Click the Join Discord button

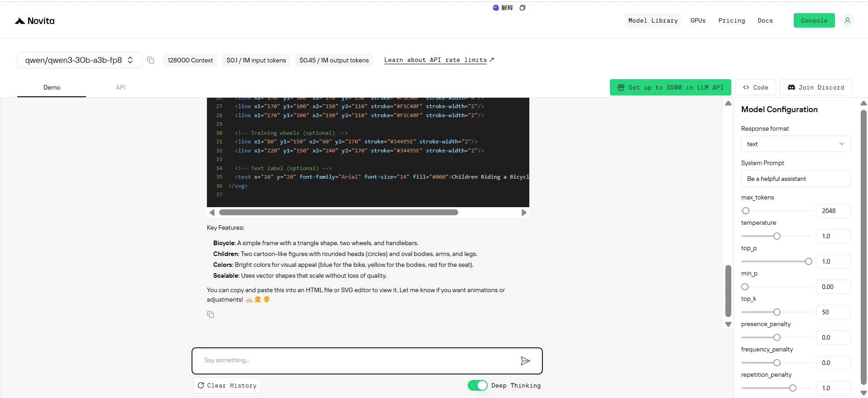click(815, 87)
